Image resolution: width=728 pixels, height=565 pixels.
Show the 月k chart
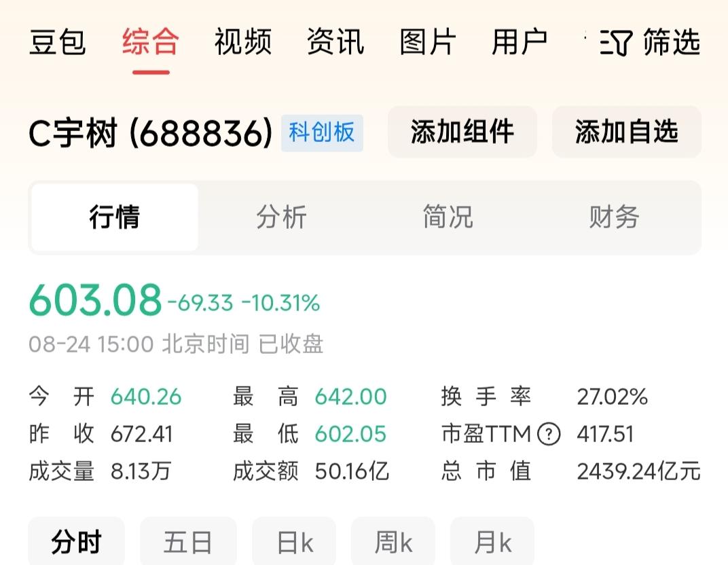click(492, 542)
